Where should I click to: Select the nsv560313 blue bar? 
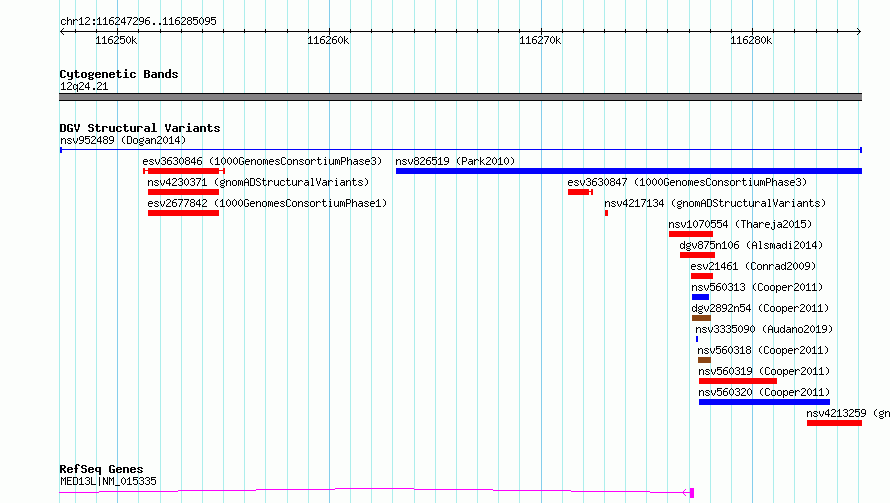(700, 297)
